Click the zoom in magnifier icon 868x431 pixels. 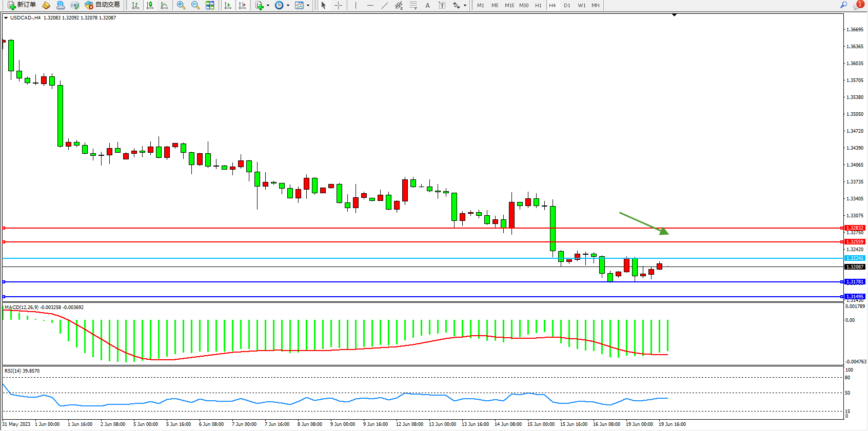point(181,5)
